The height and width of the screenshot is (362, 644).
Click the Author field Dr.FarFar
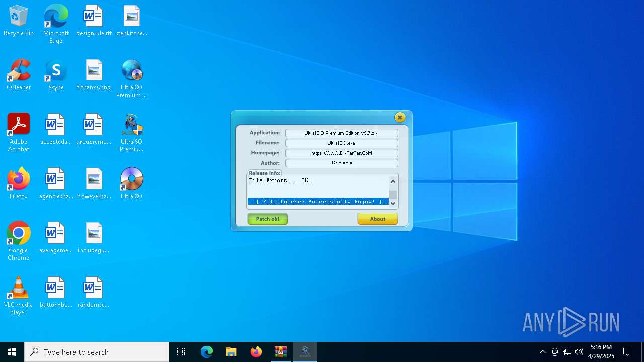[342, 163]
